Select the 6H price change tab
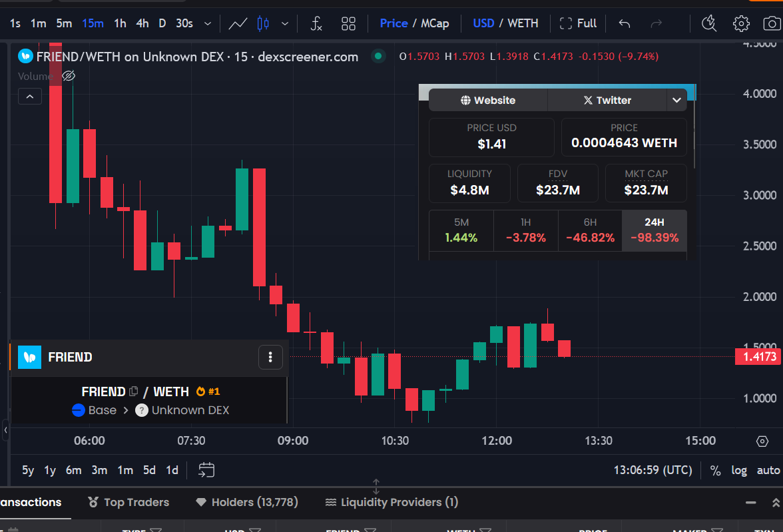This screenshot has height=532, width=783. click(590, 230)
